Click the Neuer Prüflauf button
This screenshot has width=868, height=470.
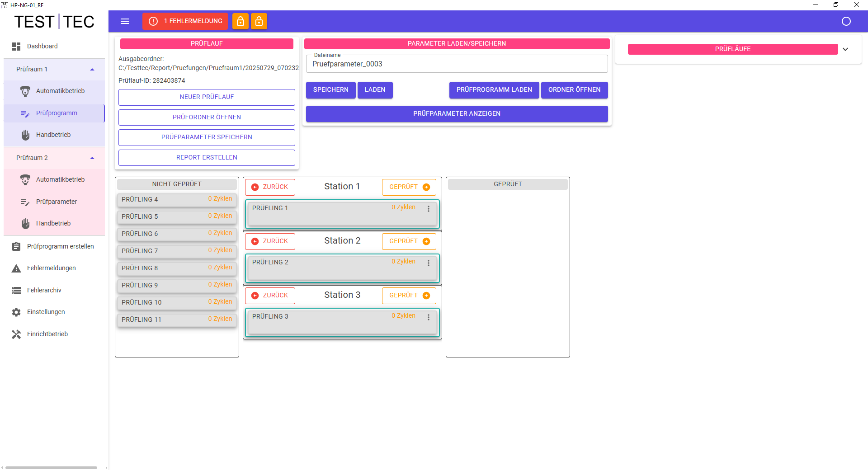click(207, 97)
